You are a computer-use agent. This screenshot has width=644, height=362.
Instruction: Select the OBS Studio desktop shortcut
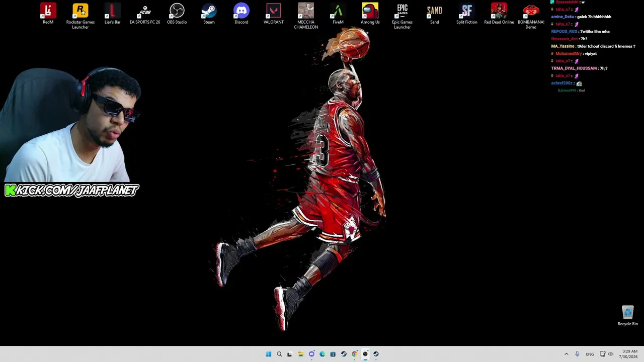[177, 14]
